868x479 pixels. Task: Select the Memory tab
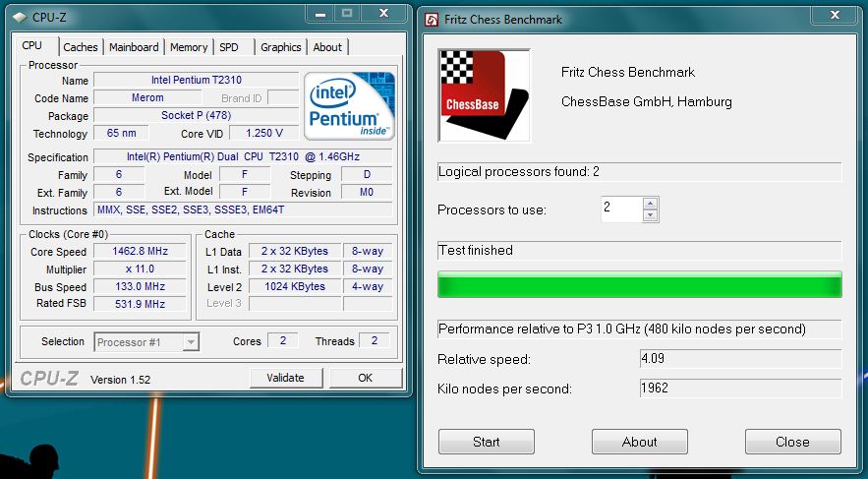click(189, 47)
